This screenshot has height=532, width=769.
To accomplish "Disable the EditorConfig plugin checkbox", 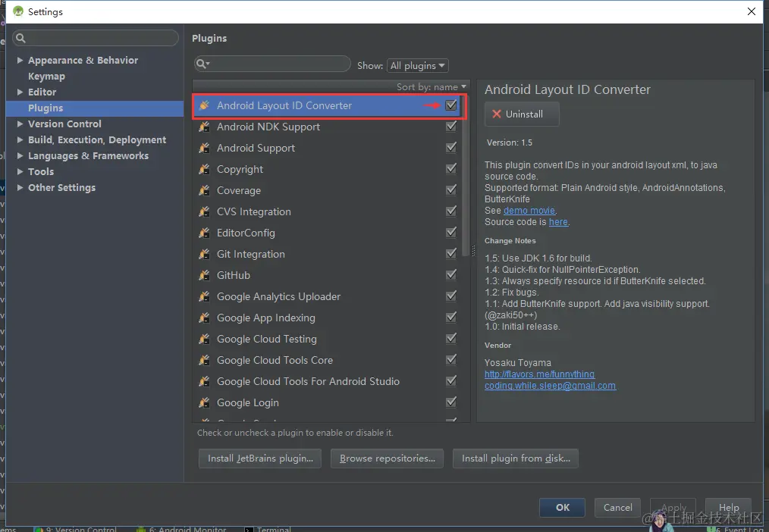I will tap(451, 232).
